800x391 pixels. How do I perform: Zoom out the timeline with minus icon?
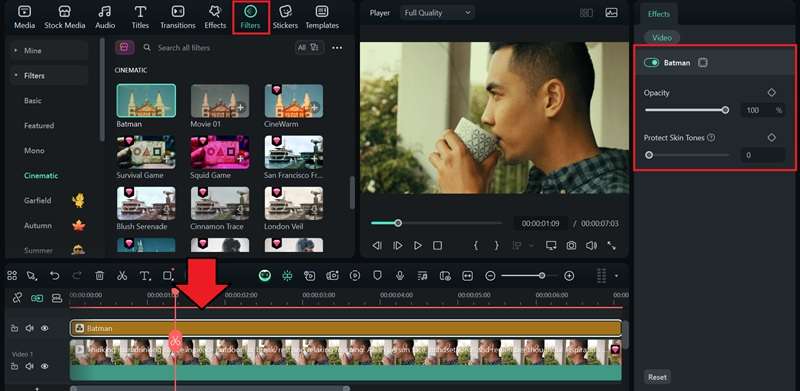(x=490, y=276)
